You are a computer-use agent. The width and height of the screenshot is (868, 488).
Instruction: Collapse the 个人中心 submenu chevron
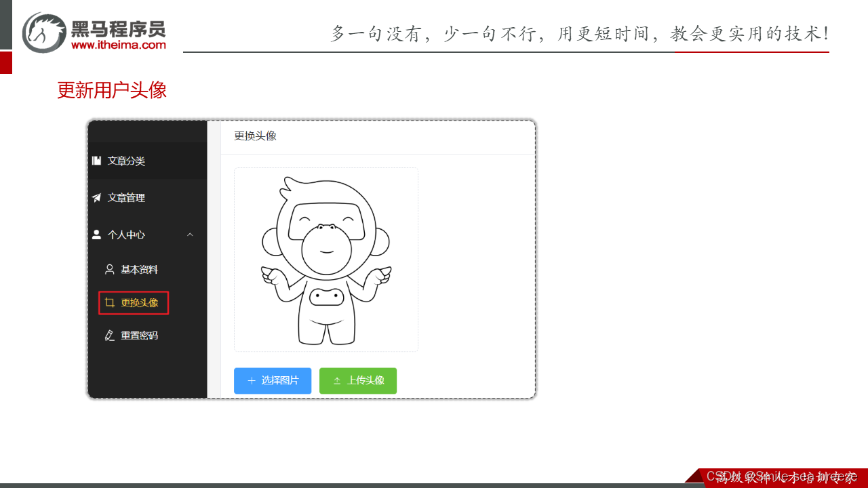coord(190,235)
